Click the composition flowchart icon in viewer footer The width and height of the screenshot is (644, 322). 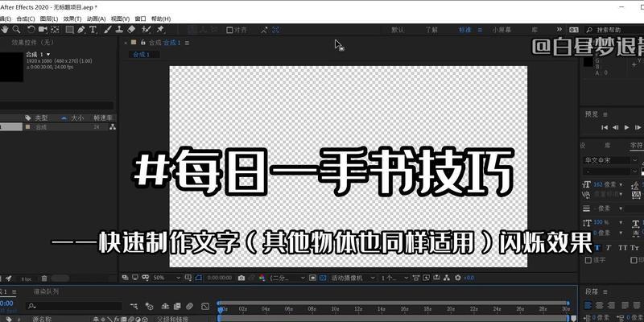point(448,278)
